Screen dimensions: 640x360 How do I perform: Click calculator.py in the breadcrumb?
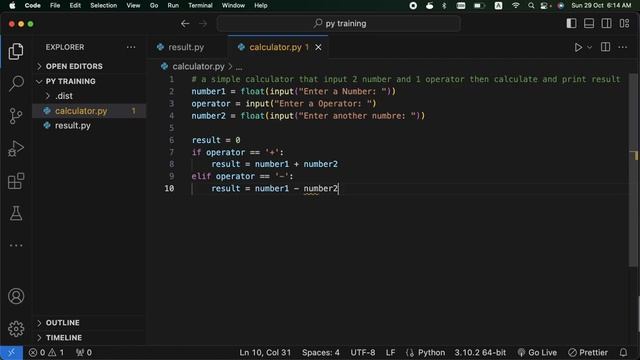pyautogui.click(x=198, y=66)
